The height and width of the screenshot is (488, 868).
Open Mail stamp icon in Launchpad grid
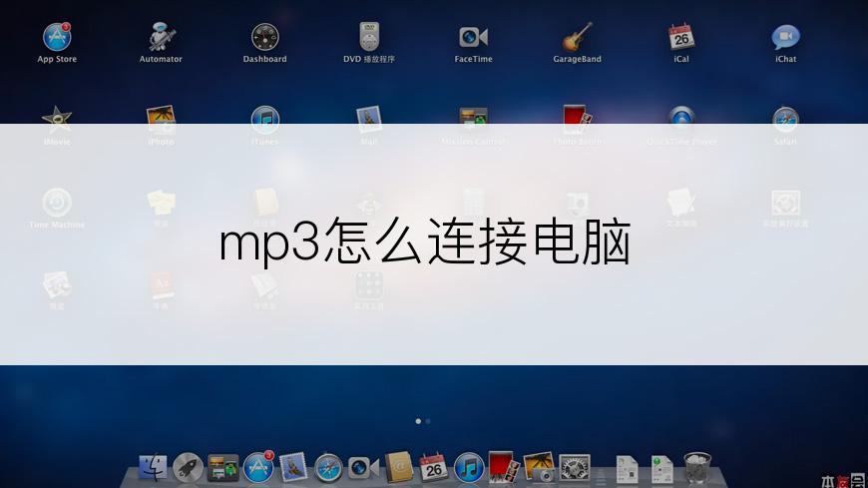(369, 119)
